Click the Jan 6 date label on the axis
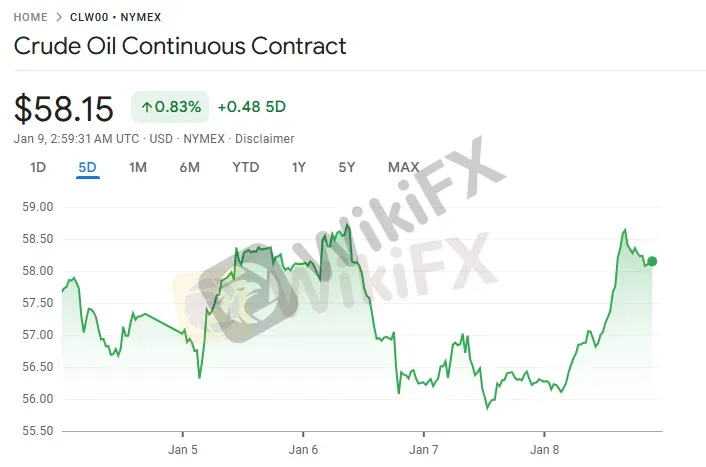Viewport: 706px width, 467px height. click(303, 448)
